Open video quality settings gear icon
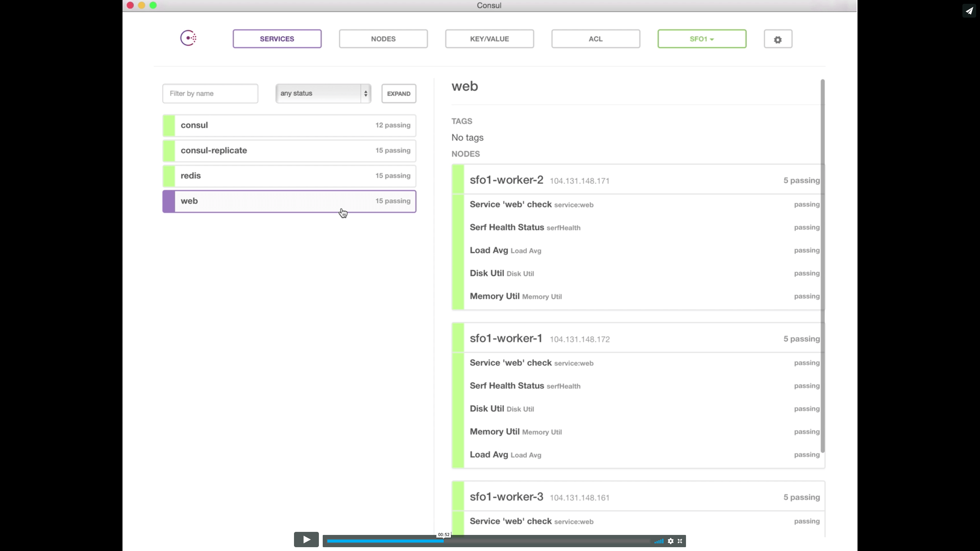This screenshot has width=980, height=551. pos(671,541)
